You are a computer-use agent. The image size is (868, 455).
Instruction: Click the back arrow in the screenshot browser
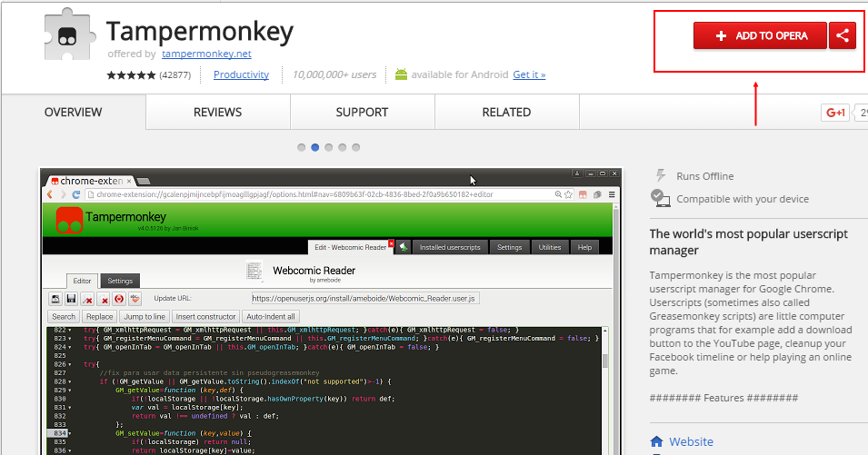(50, 194)
